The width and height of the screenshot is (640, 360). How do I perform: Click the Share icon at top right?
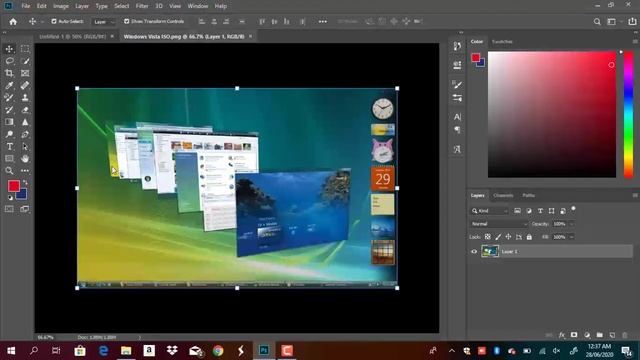(x=632, y=22)
